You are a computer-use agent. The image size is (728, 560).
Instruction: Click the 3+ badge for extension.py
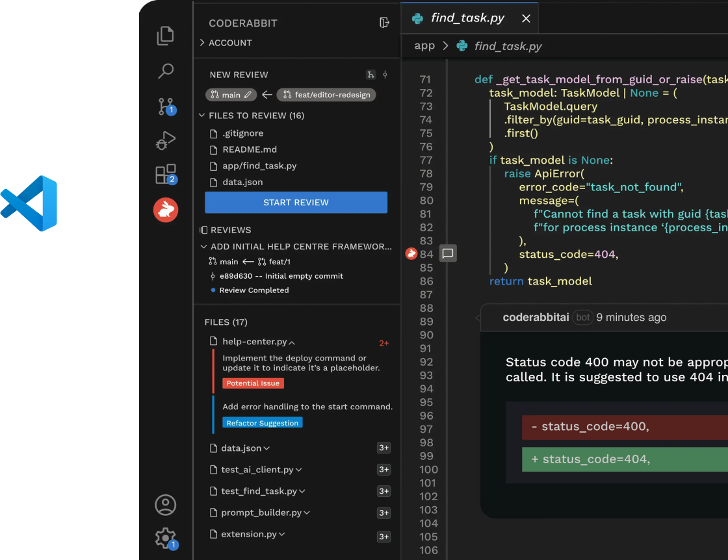[384, 537]
